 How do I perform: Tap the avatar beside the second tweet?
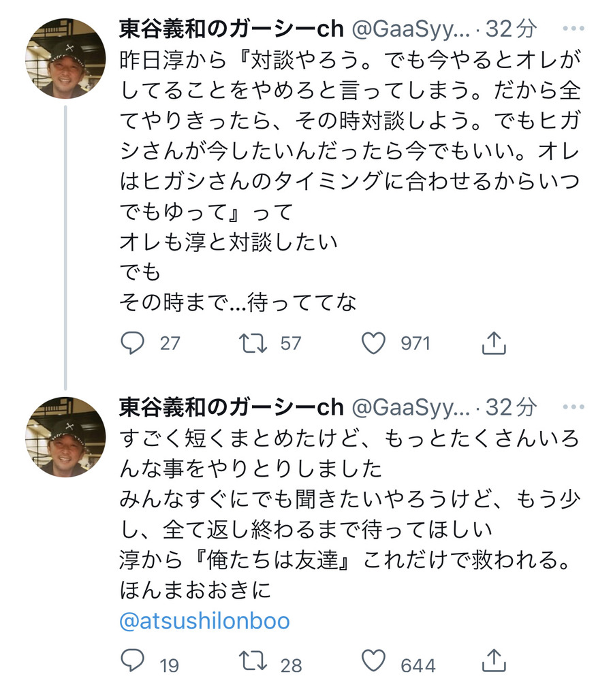(x=65, y=436)
